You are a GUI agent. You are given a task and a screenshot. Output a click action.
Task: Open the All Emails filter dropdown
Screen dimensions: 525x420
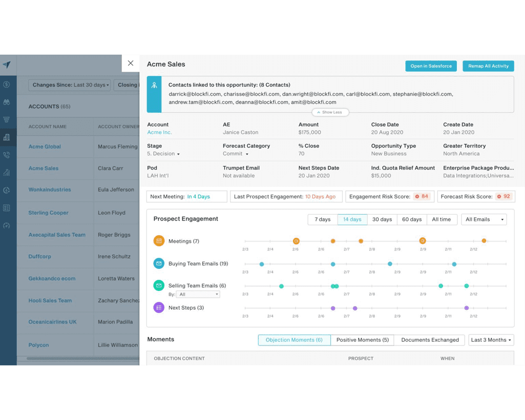click(484, 219)
